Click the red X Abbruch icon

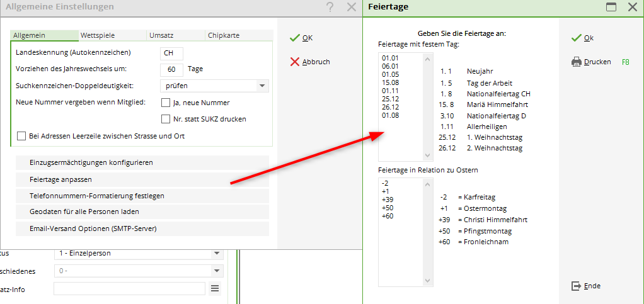tap(294, 62)
